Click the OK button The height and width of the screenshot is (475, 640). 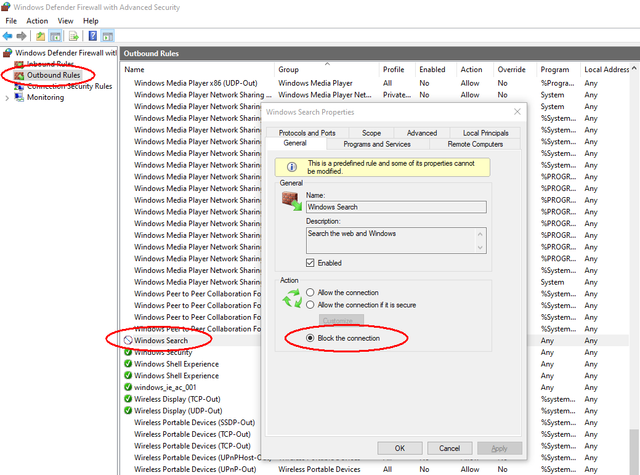click(400, 448)
